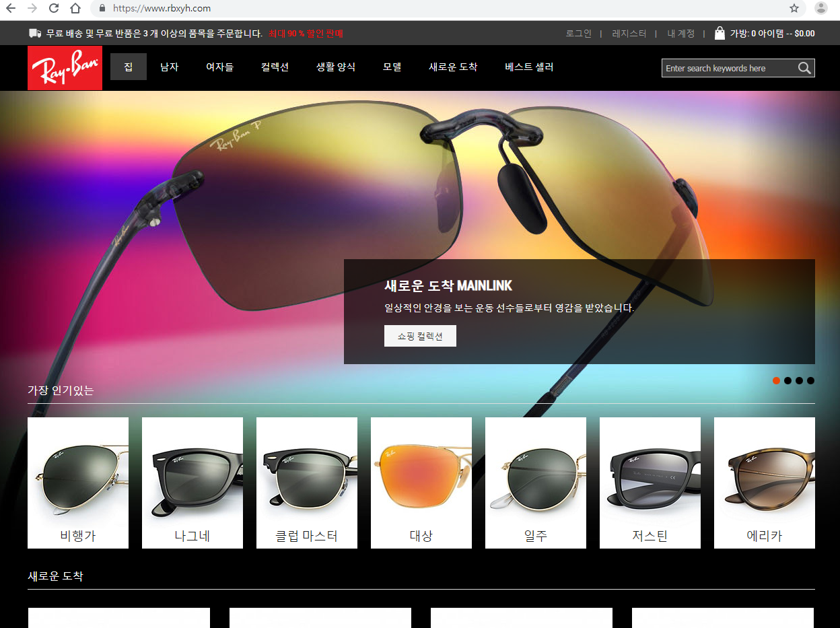Click the 새로운 도착 MAINLINK banner heading
The width and height of the screenshot is (840, 628).
click(448, 285)
